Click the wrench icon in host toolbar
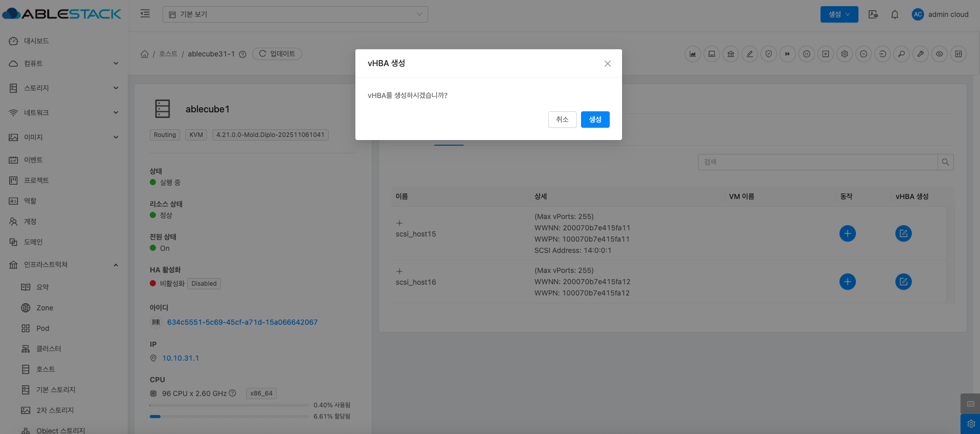Image resolution: width=980 pixels, height=434 pixels. pos(921,54)
